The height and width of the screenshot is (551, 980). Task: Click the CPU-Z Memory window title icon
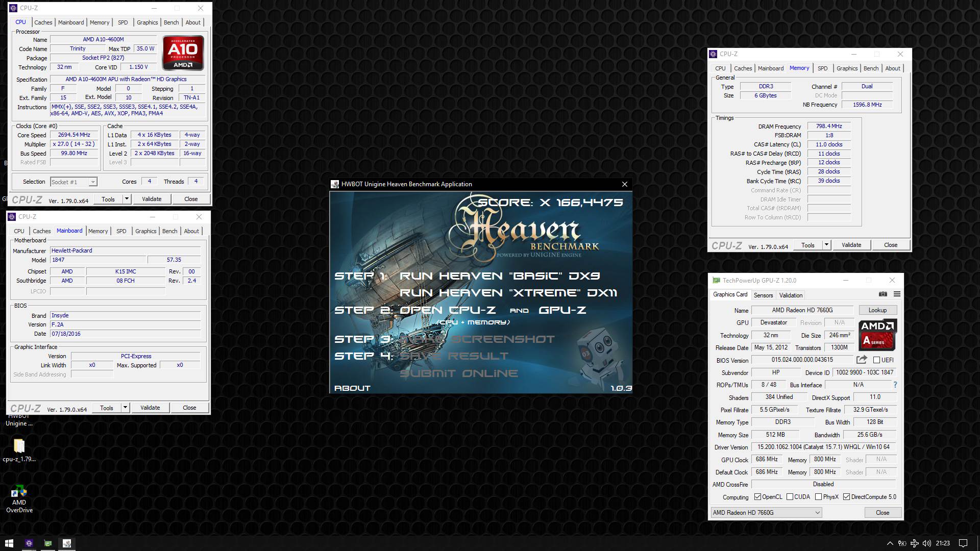[714, 54]
